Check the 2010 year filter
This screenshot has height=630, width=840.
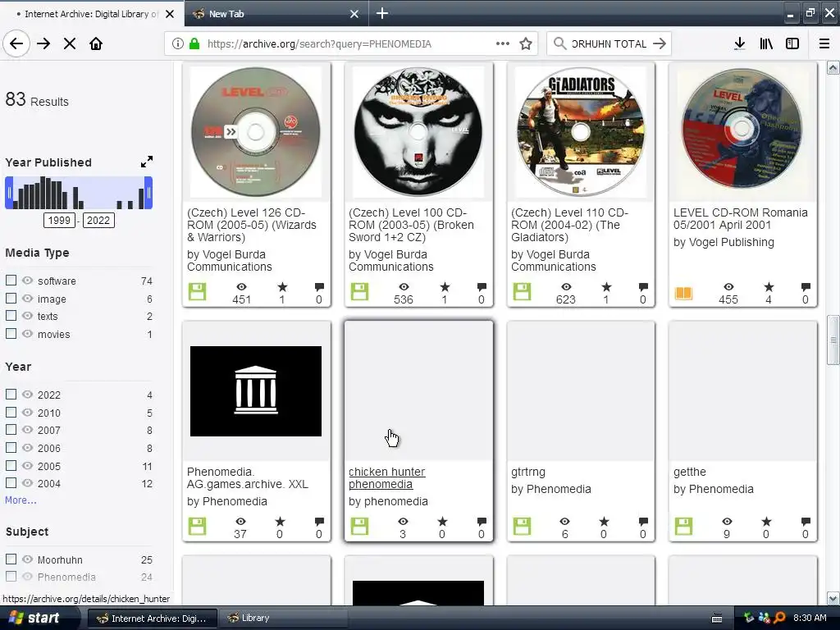tap(11, 412)
